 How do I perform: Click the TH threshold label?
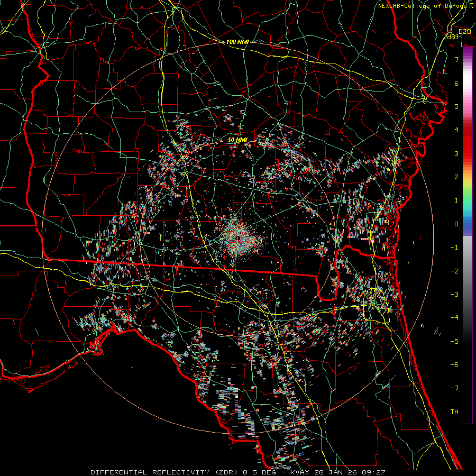[x=454, y=412]
